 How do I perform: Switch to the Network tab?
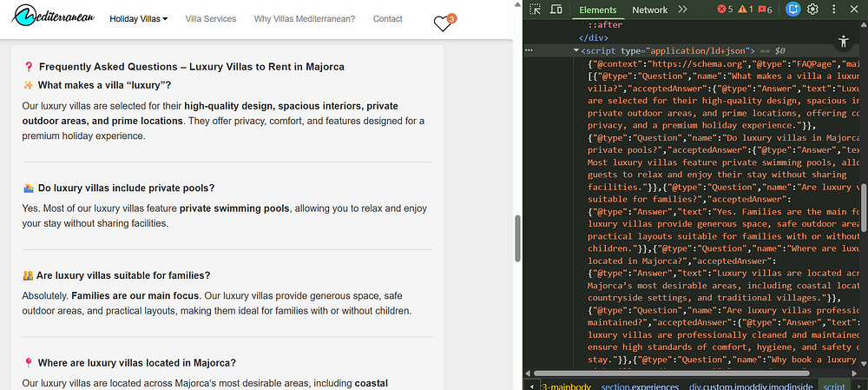click(649, 10)
